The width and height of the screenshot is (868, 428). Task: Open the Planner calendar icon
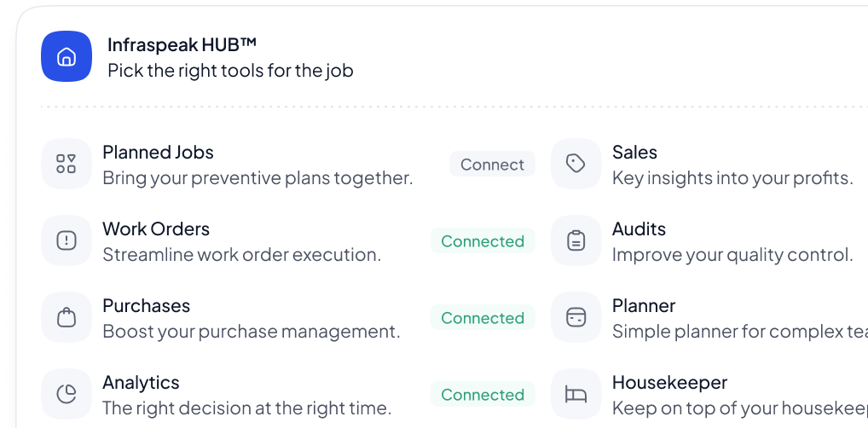[576, 318]
